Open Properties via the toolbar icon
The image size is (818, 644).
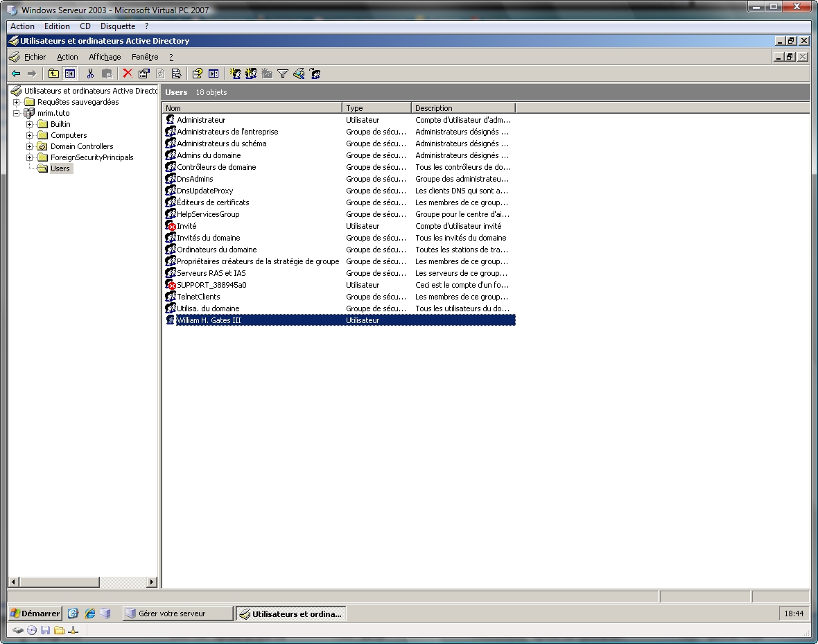pyautogui.click(x=143, y=73)
